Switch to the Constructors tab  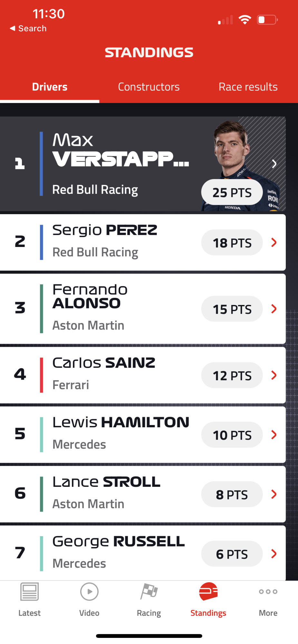149,87
